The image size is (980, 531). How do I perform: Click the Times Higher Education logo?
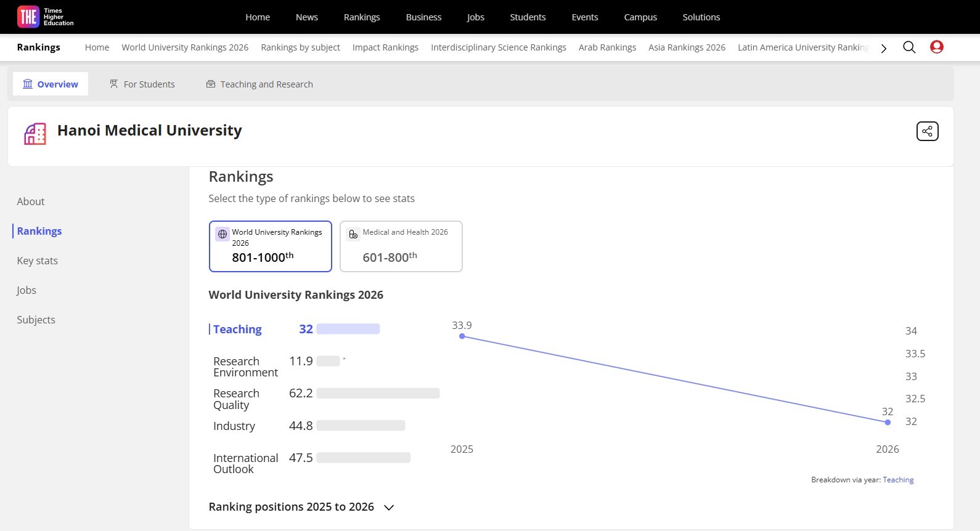(x=45, y=17)
